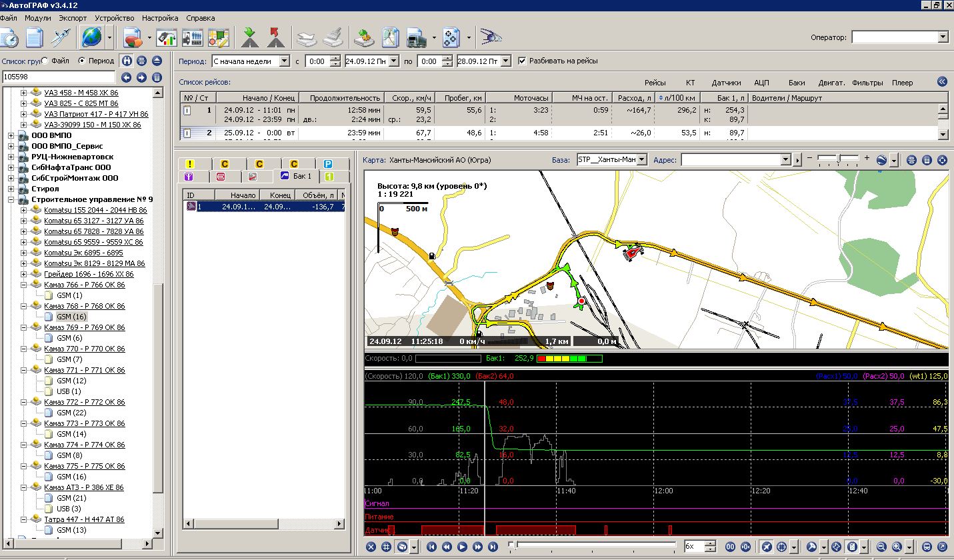954x560 pixels.
Task: Open the end date 28.09.12 dropdown
Action: click(505, 61)
